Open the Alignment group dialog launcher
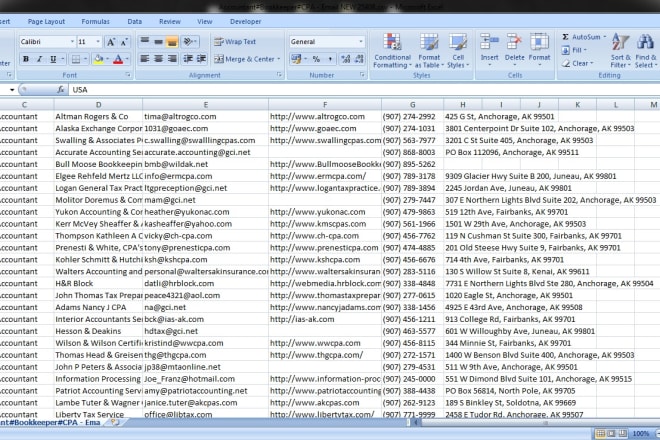The image size is (660, 440). (x=279, y=75)
